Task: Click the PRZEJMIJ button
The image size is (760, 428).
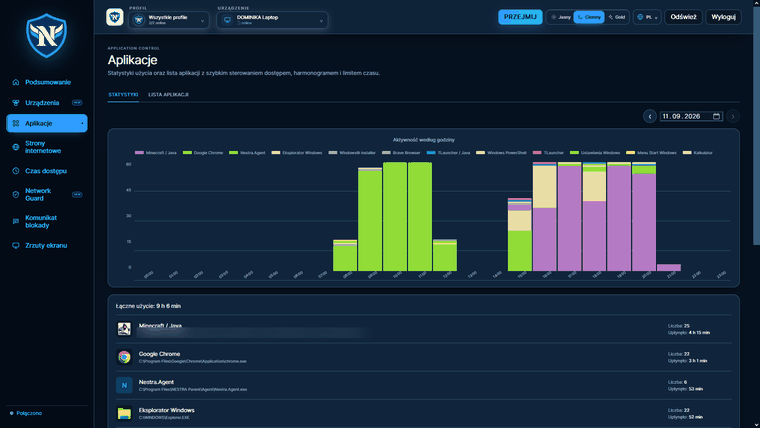Action: [x=520, y=17]
